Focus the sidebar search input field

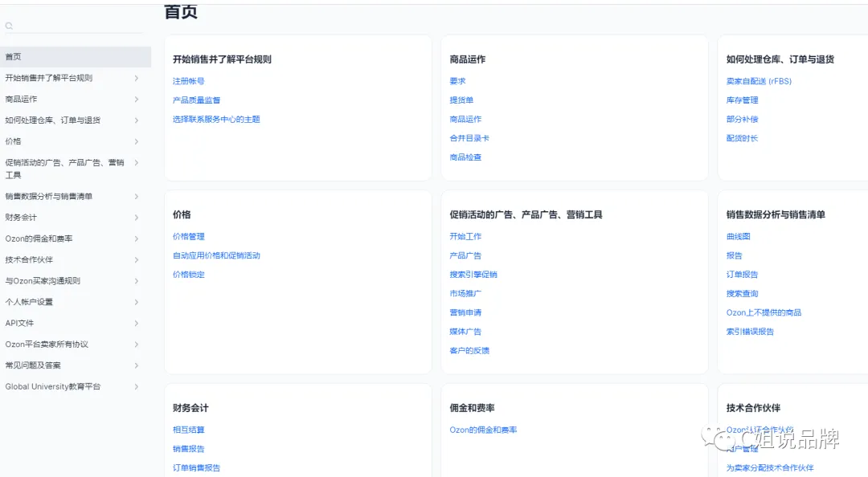(x=77, y=26)
